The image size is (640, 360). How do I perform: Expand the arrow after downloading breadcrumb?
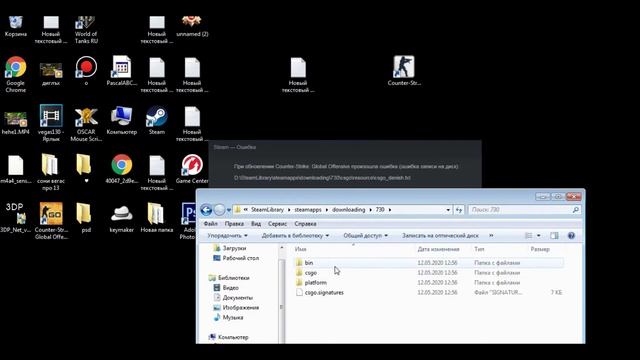pyautogui.click(x=371, y=210)
